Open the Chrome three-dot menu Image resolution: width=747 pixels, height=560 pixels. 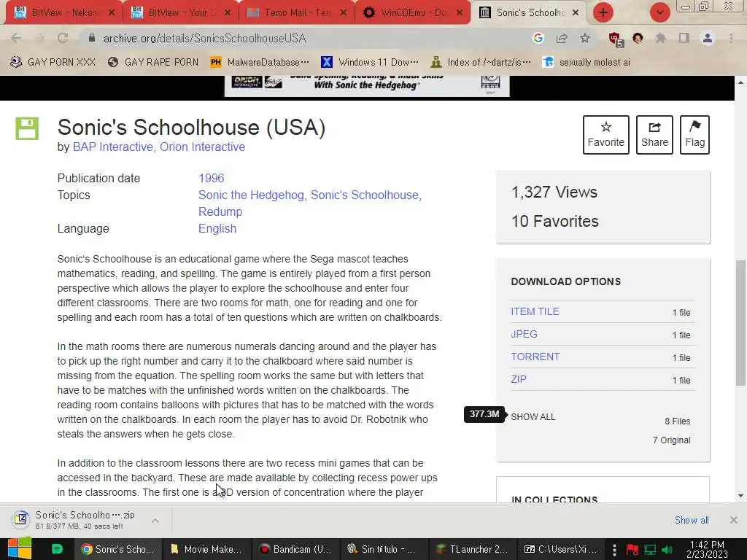(x=731, y=38)
